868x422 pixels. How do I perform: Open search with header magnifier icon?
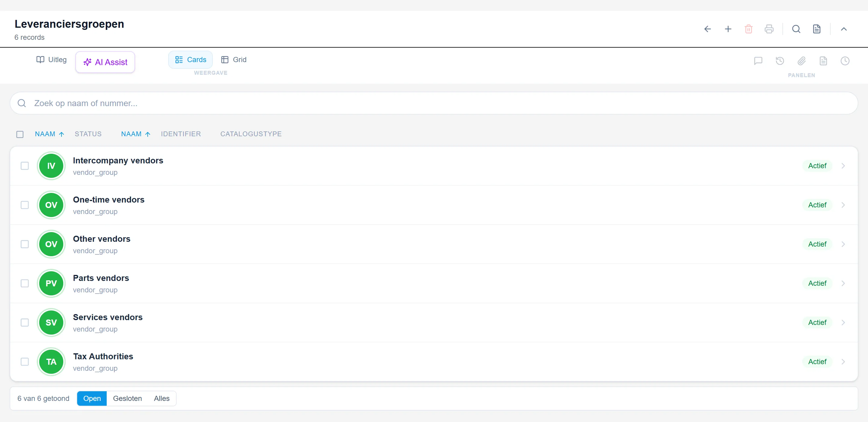pyautogui.click(x=796, y=29)
